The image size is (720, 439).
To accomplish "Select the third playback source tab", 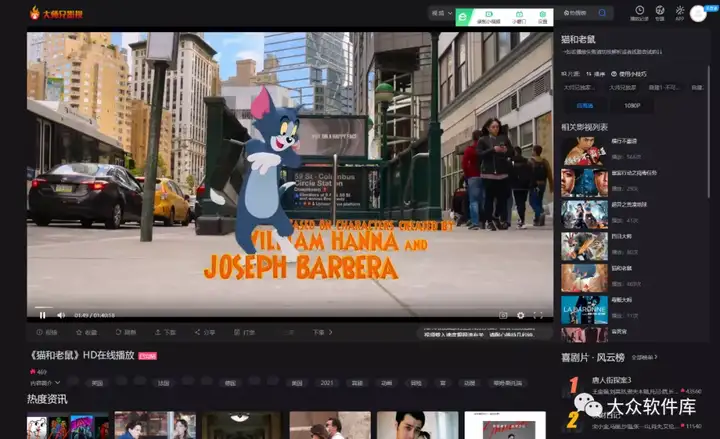I will point(664,87).
